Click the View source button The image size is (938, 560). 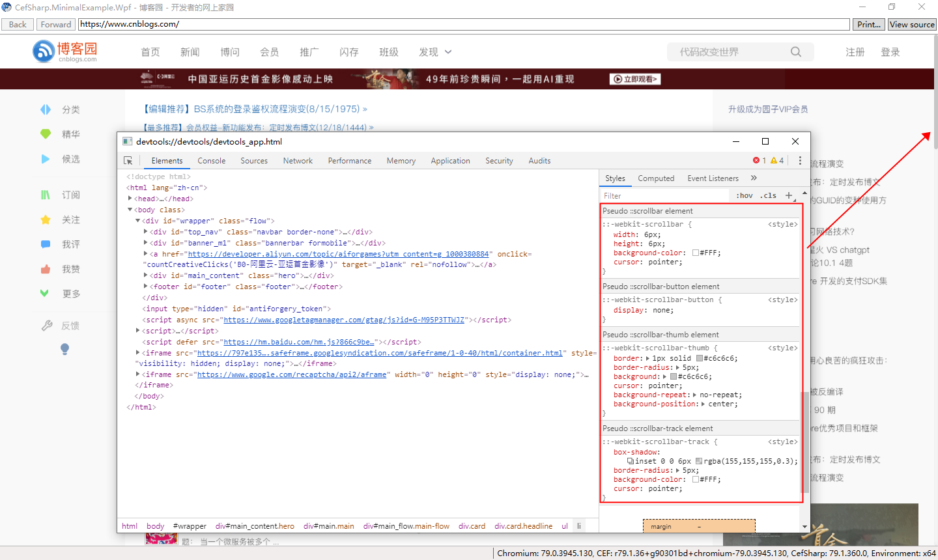coord(912,24)
